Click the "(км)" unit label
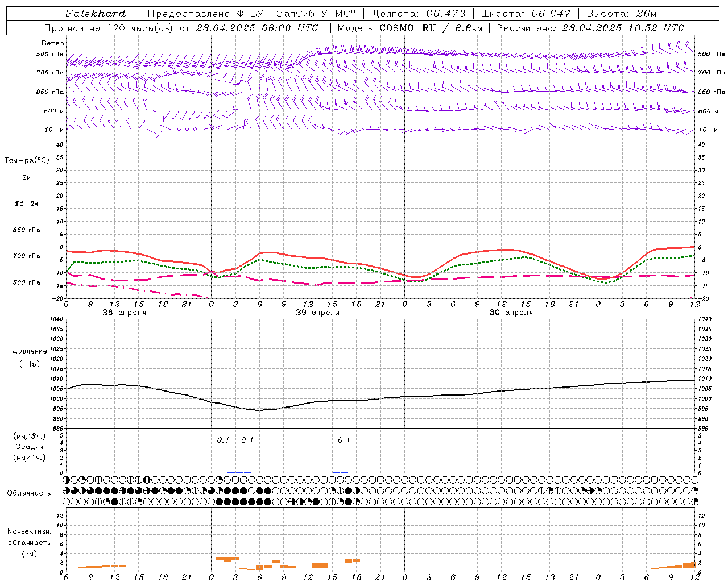 click(29, 554)
